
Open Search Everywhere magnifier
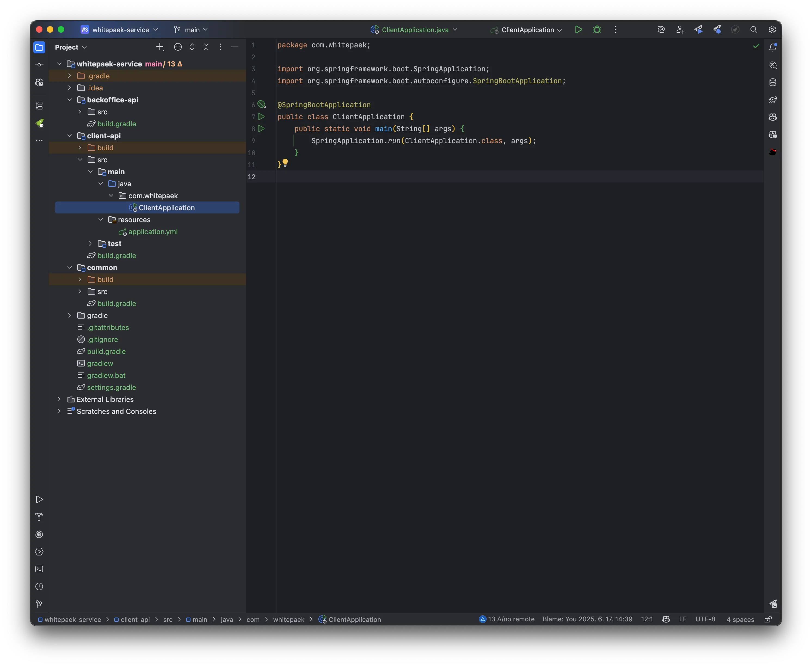click(753, 29)
